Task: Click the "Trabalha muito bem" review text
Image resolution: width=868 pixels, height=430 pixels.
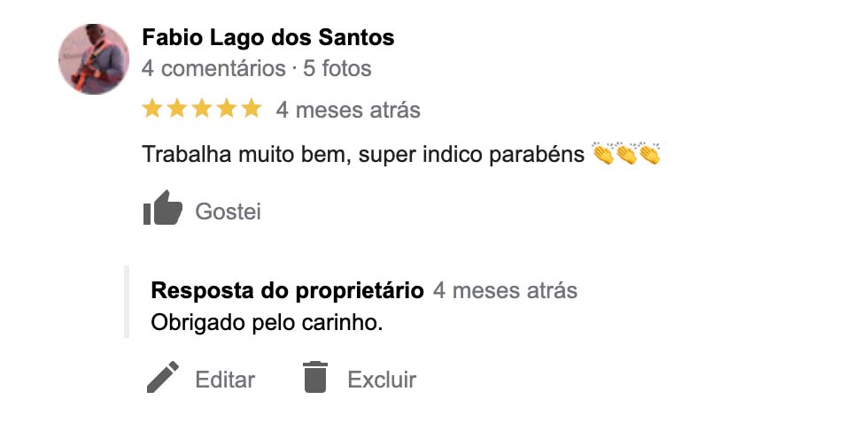Action: 363,155
